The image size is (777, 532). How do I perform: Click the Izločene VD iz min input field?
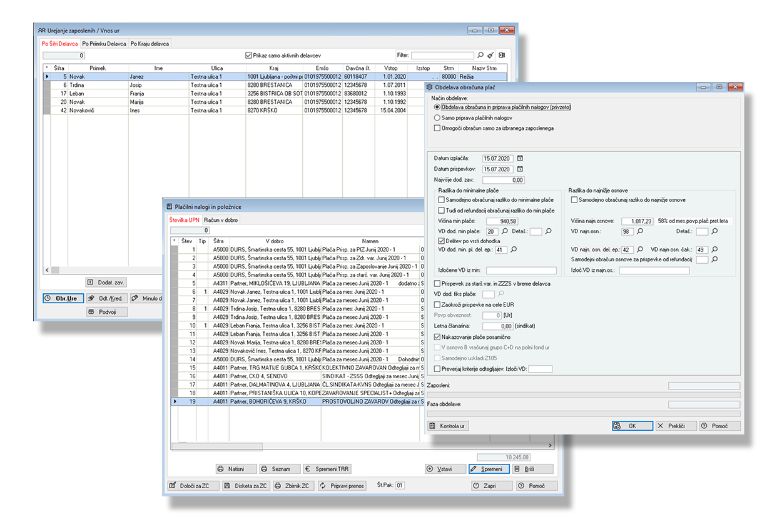pyautogui.click(x=521, y=270)
